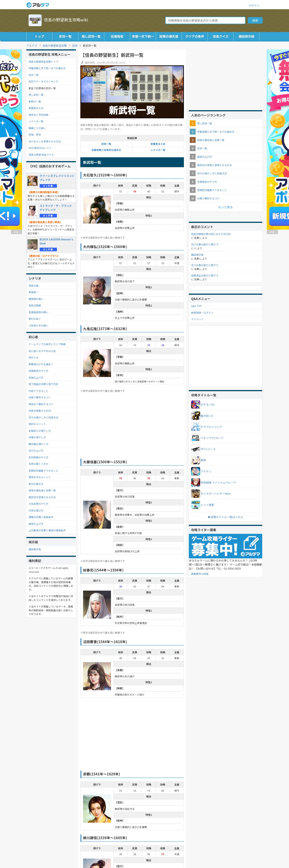The width and height of the screenshot is (289, 868).
Task: Open 新勢力一覧 sidebar link
Action: coord(35,101)
